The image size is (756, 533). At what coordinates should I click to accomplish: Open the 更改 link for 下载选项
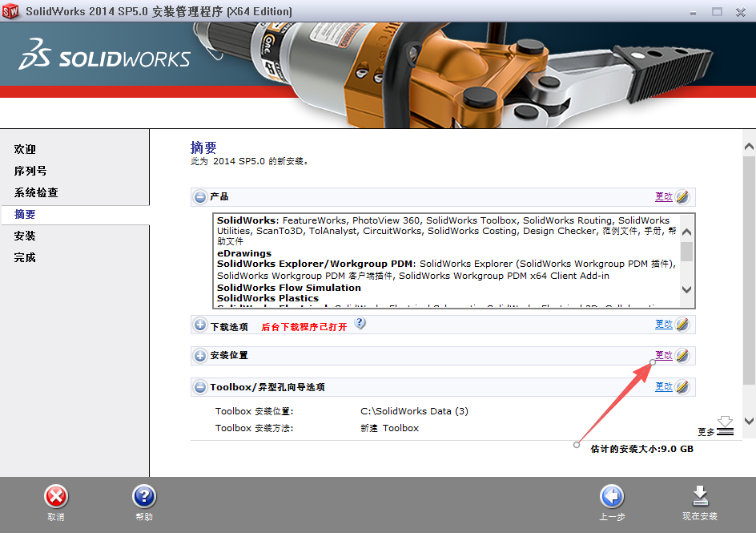tap(664, 324)
